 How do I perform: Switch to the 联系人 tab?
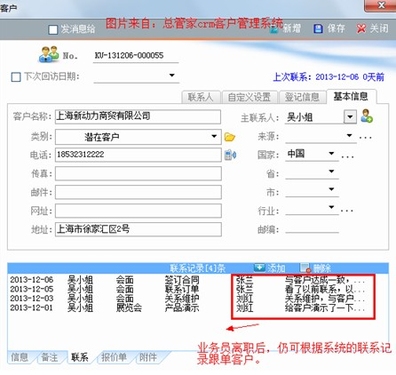click(201, 97)
